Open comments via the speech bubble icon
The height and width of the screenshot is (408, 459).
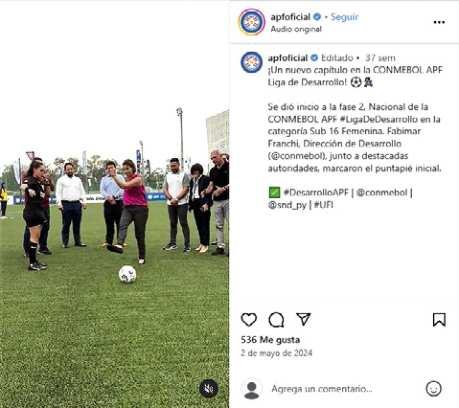pos(276,320)
